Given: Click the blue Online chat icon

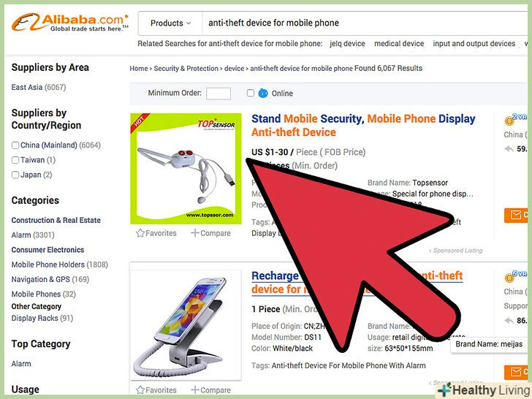Looking at the screenshot, I should (263, 93).
